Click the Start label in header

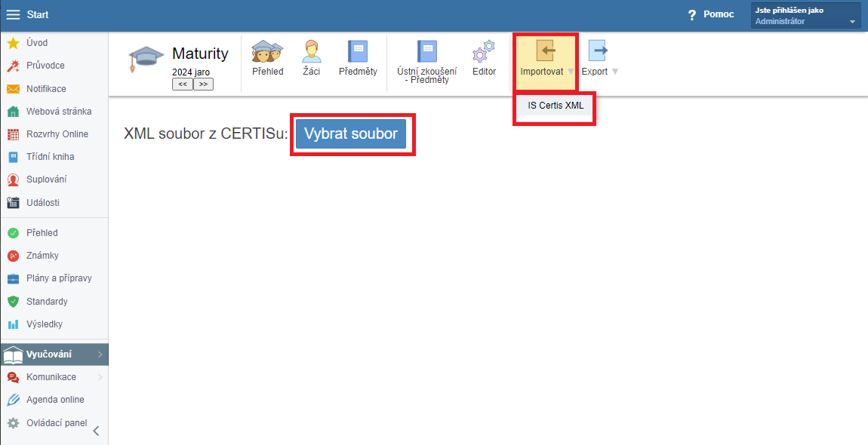click(x=38, y=14)
